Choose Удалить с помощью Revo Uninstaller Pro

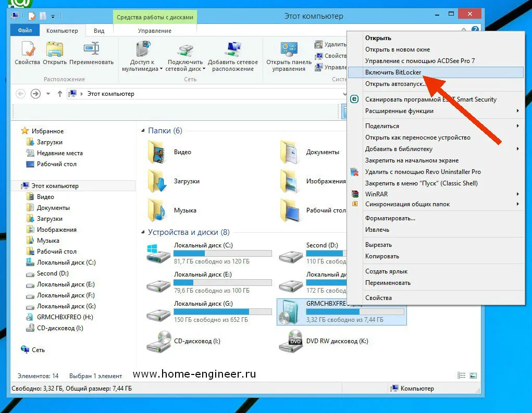pyautogui.click(x=436, y=171)
